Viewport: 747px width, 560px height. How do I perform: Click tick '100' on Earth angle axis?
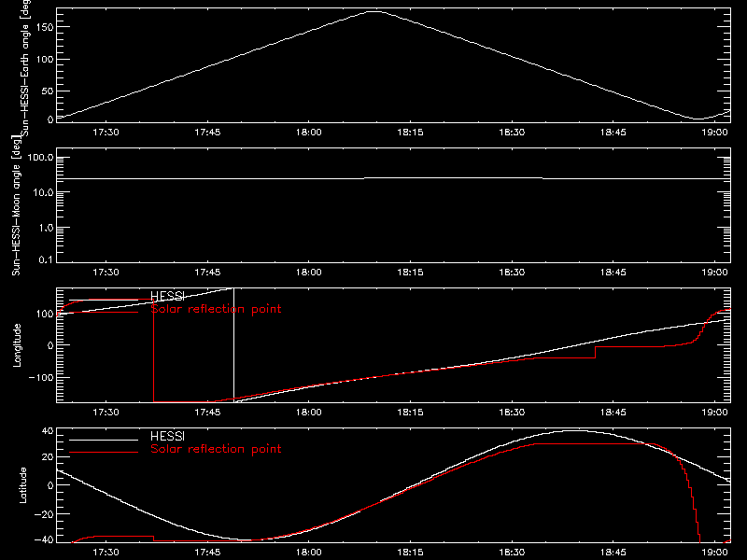(x=45, y=59)
